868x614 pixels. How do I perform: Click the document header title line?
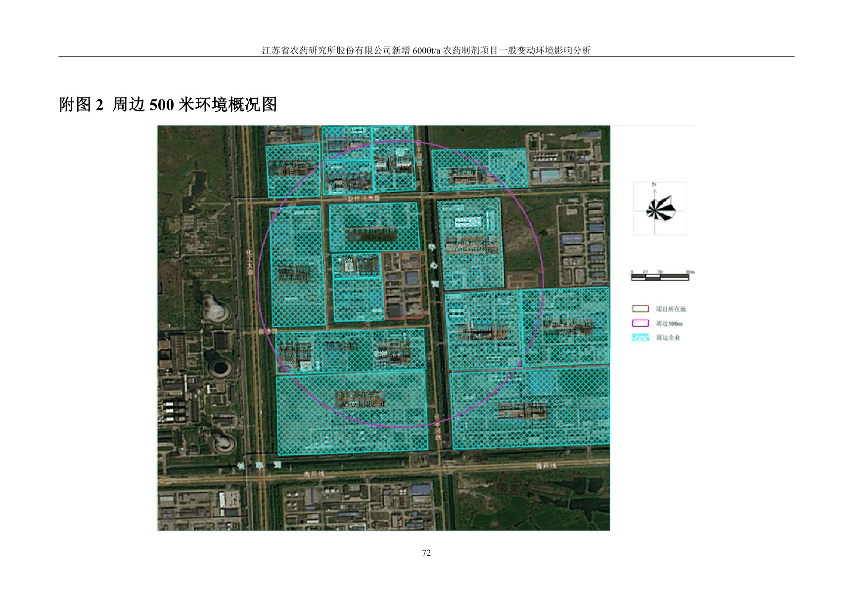click(x=426, y=50)
